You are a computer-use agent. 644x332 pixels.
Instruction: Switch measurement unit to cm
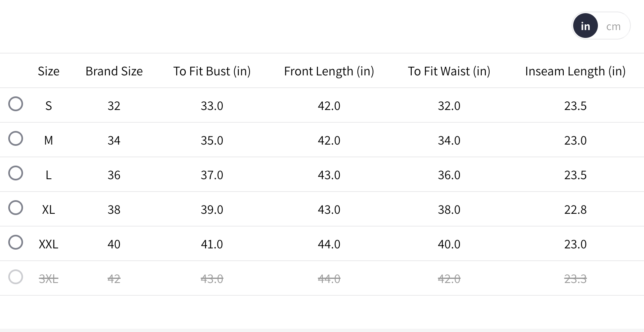(613, 26)
